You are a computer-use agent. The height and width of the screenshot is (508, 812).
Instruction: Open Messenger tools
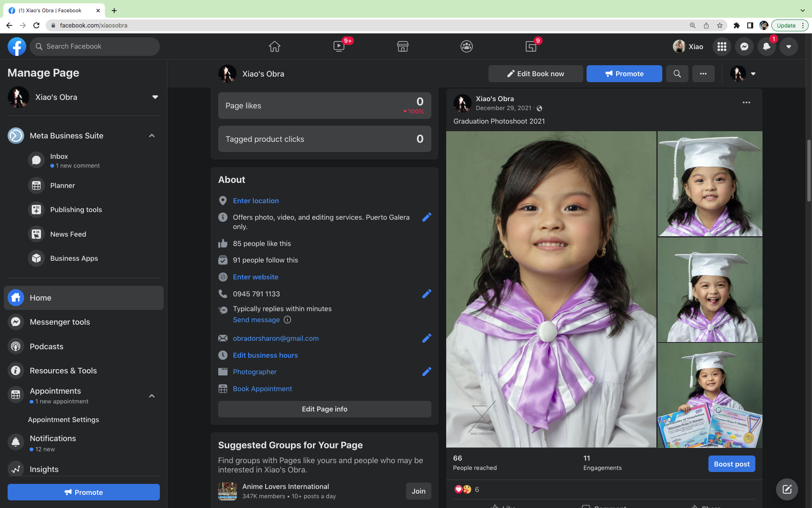(84, 322)
